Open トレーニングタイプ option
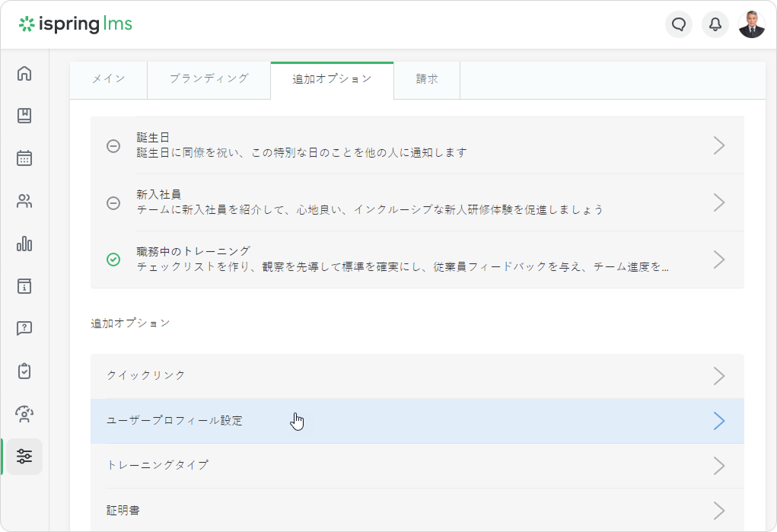This screenshot has height=532, width=777. point(158,465)
